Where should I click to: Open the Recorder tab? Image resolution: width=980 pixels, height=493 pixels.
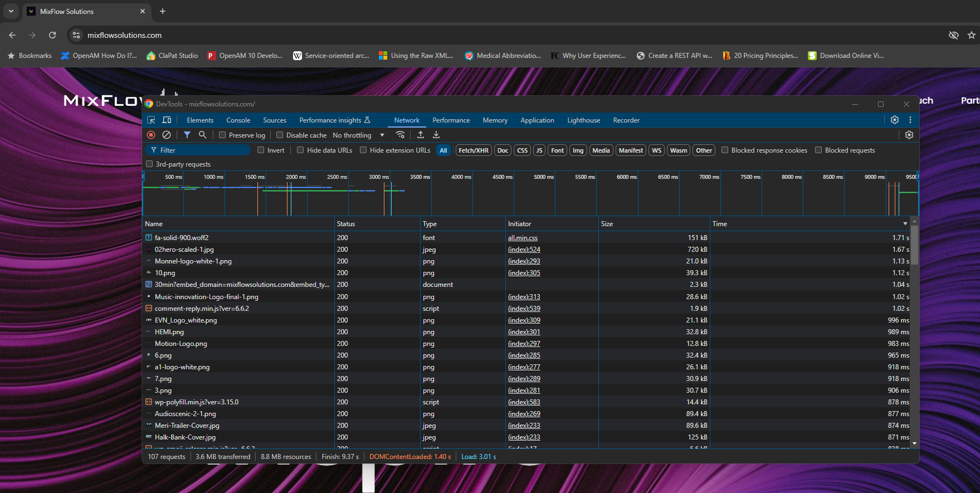click(626, 120)
